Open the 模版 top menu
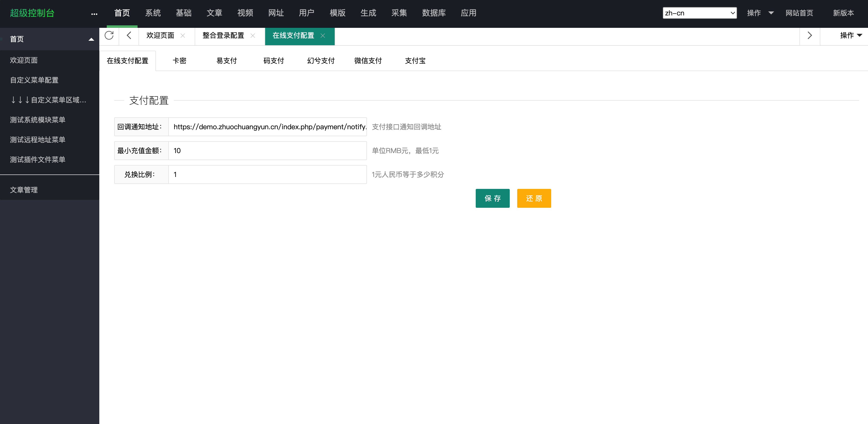The height and width of the screenshot is (424, 868). click(338, 13)
